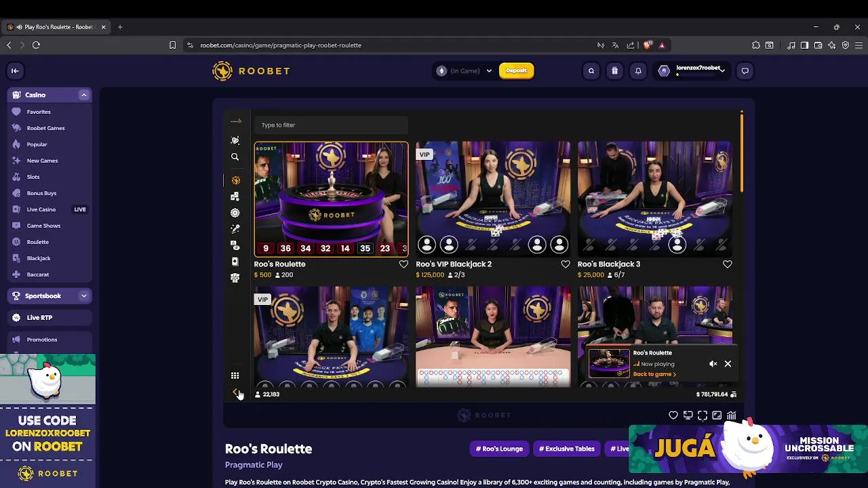This screenshot has height=488, width=868.
Task: Open Game Shows category
Action: [43, 226]
